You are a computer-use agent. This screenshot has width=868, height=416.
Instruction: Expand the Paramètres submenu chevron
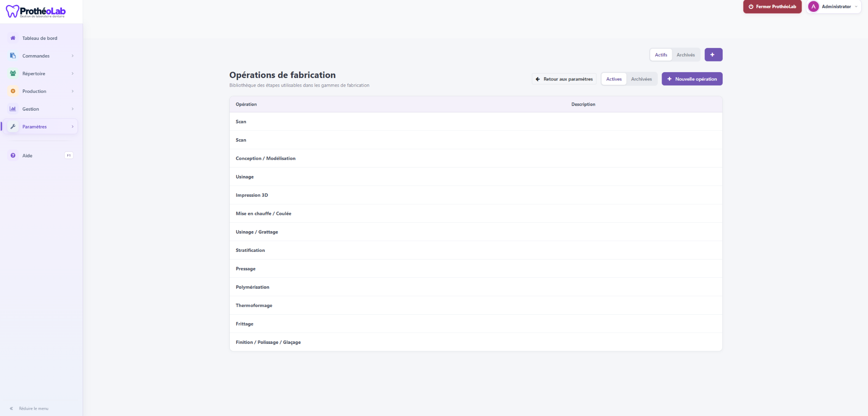tap(72, 127)
